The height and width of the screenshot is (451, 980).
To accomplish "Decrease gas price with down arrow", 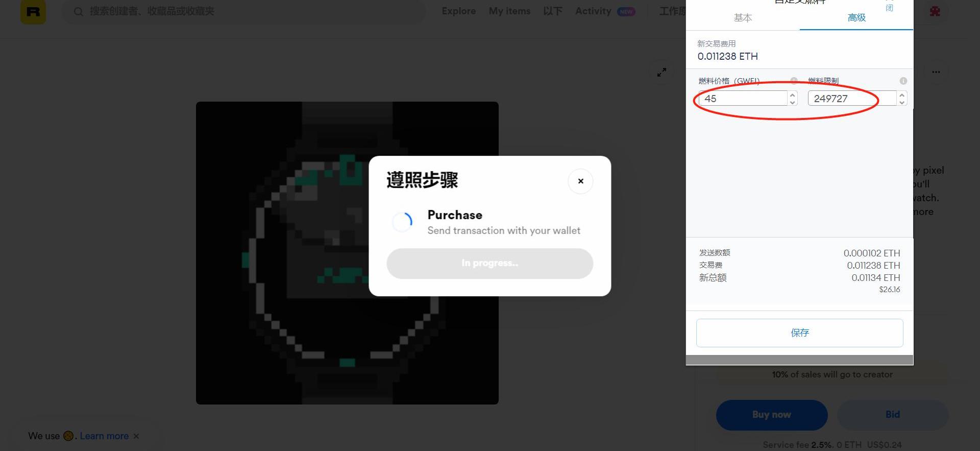I will pyautogui.click(x=792, y=102).
